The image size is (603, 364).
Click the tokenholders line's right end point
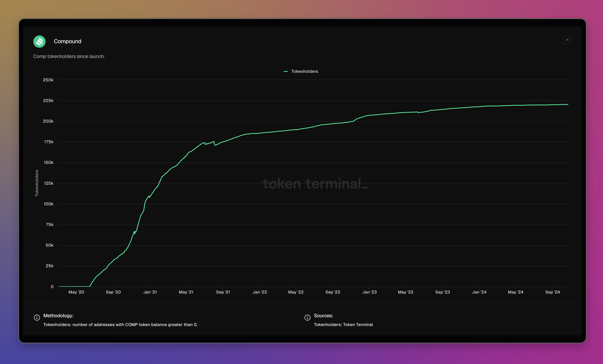(568, 105)
